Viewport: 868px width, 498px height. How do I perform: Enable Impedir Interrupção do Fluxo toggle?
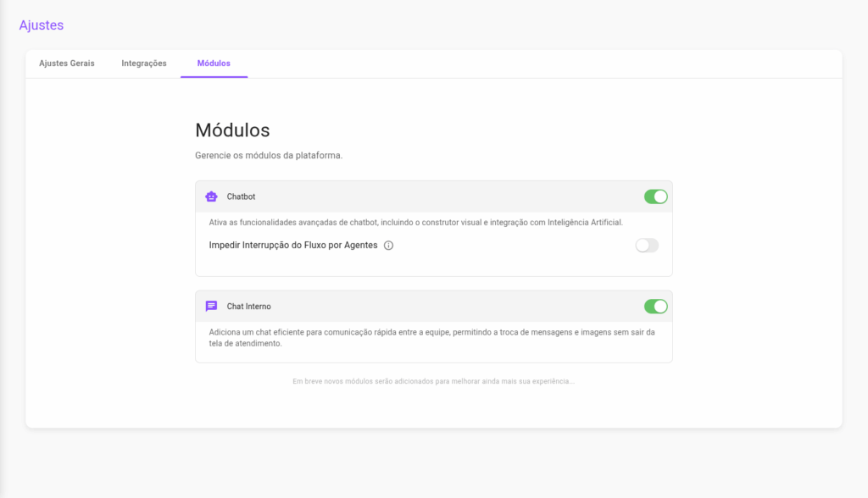click(647, 246)
